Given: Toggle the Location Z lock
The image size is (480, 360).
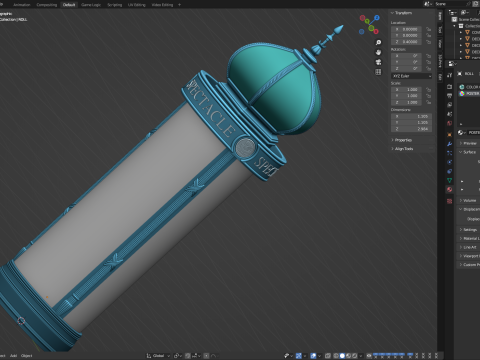Looking at the screenshot, I should click(x=428, y=42).
